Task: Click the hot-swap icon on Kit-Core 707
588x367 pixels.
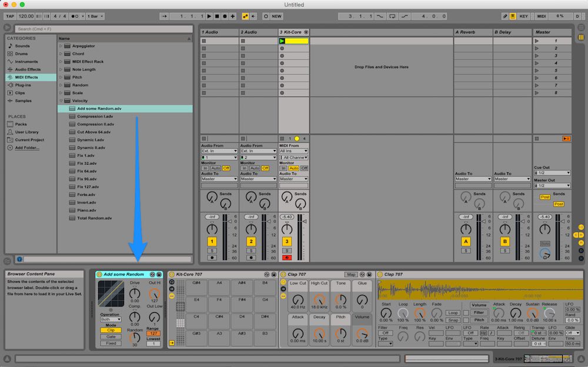Action: [266, 275]
